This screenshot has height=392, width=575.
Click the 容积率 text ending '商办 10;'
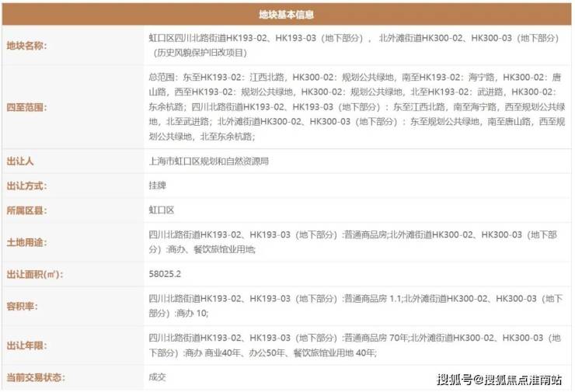pos(178,314)
